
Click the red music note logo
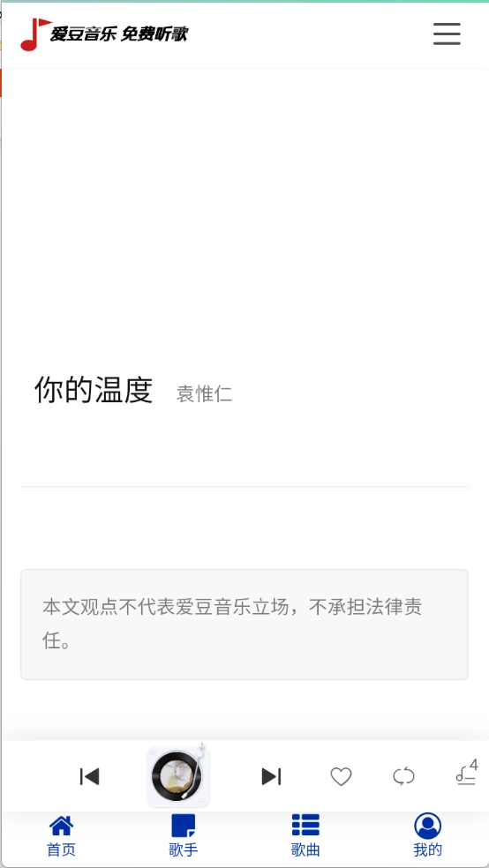(x=35, y=34)
